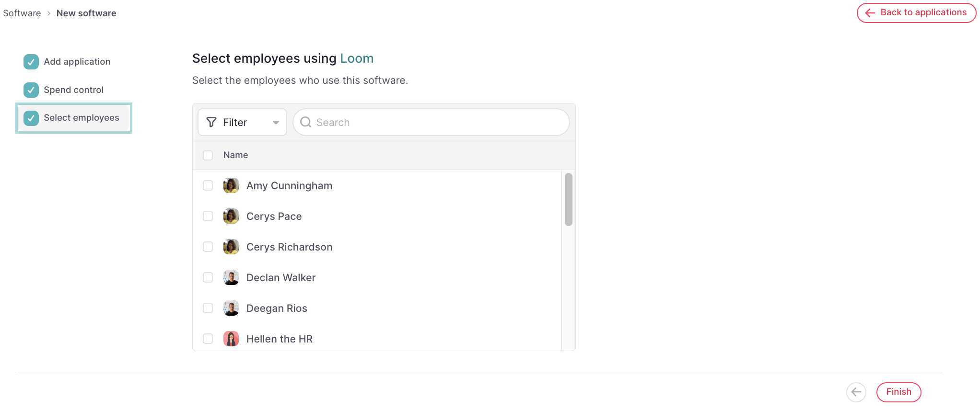The image size is (980, 411).
Task: Open the Filter dropdown
Action: [x=242, y=122]
